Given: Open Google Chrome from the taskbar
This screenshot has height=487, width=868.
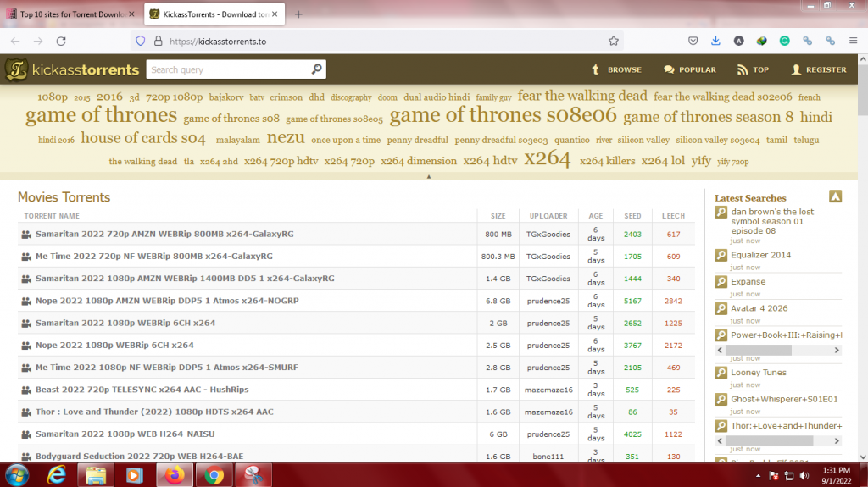Looking at the screenshot, I should click(x=214, y=475).
